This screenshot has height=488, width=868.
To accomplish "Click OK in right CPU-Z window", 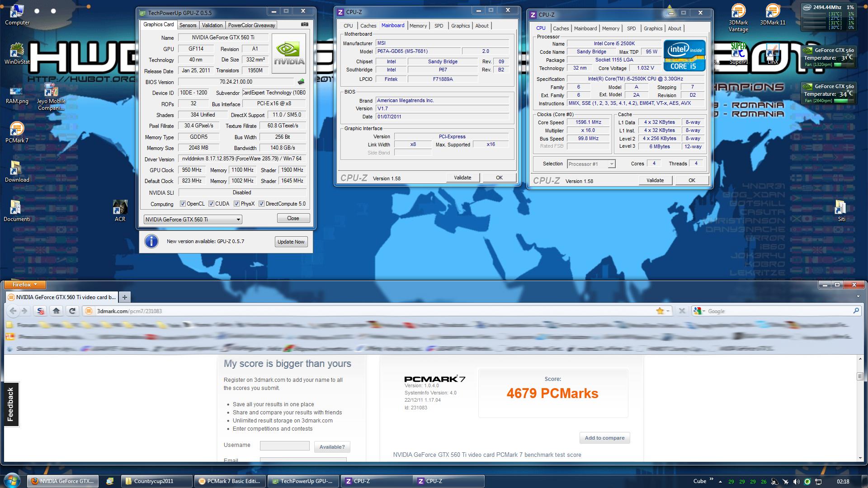I will pyautogui.click(x=691, y=180).
